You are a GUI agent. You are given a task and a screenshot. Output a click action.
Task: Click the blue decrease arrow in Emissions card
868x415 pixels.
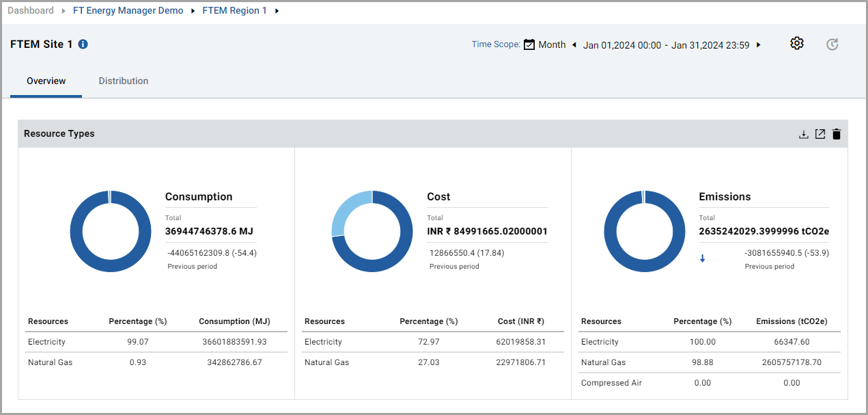click(702, 258)
